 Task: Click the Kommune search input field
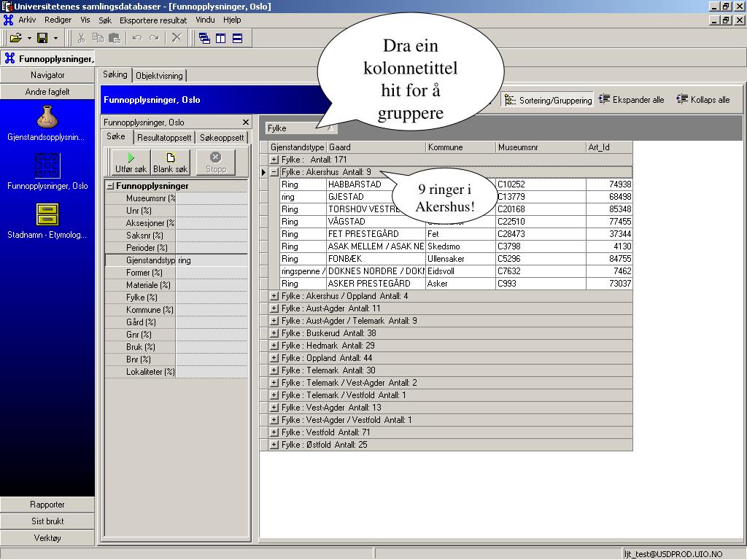pos(212,309)
